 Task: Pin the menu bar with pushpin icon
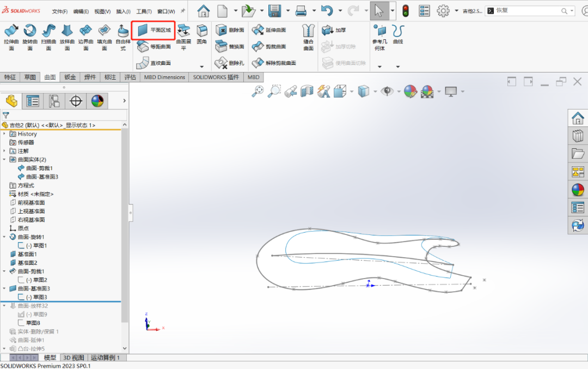pyautogui.click(x=182, y=11)
